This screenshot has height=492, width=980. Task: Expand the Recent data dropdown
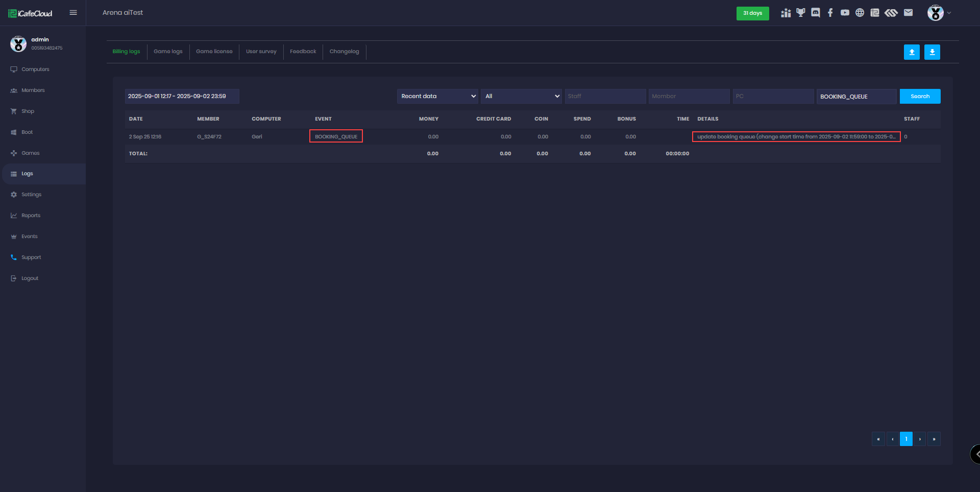tap(437, 96)
